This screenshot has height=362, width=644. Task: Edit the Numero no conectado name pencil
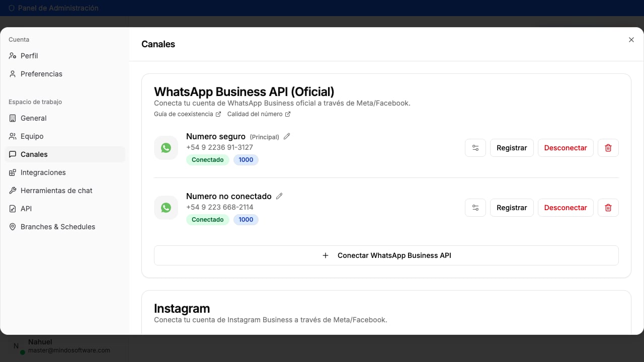279,196
